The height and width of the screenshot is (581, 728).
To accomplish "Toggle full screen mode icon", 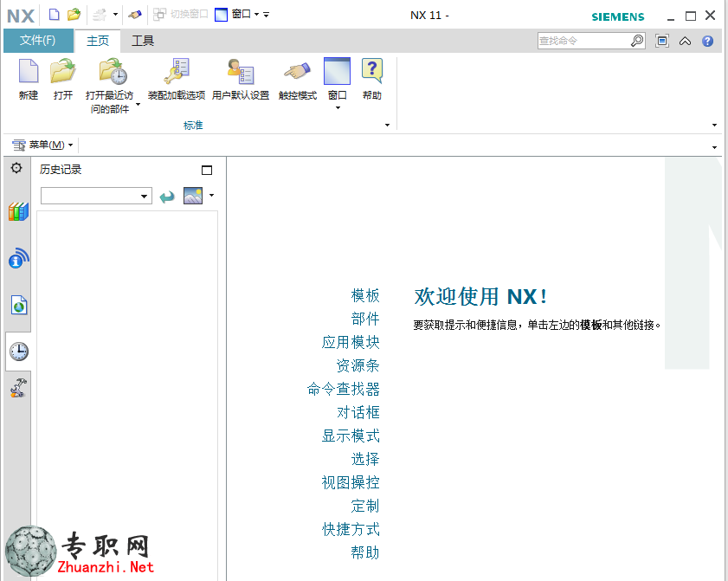I will (x=662, y=41).
